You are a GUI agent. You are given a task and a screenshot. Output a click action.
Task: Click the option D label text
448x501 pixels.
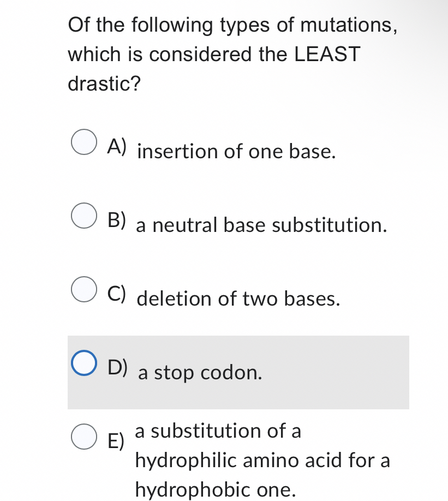[x=117, y=367]
